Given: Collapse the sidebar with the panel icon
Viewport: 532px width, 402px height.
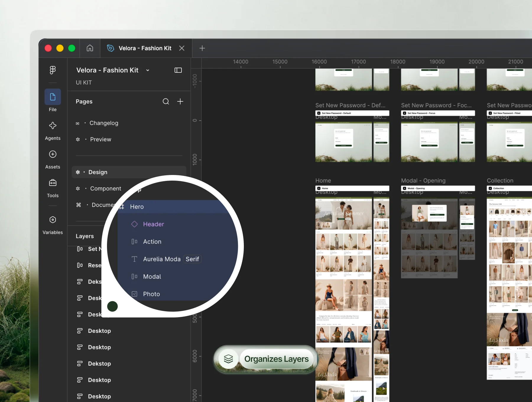Looking at the screenshot, I should point(178,70).
